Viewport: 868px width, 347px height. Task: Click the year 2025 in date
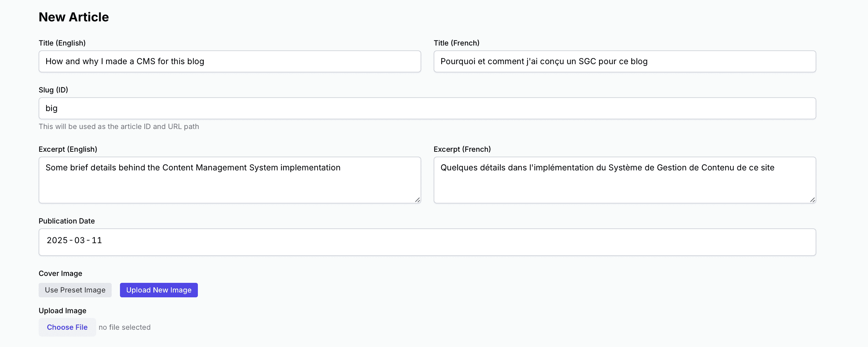pyautogui.click(x=57, y=240)
